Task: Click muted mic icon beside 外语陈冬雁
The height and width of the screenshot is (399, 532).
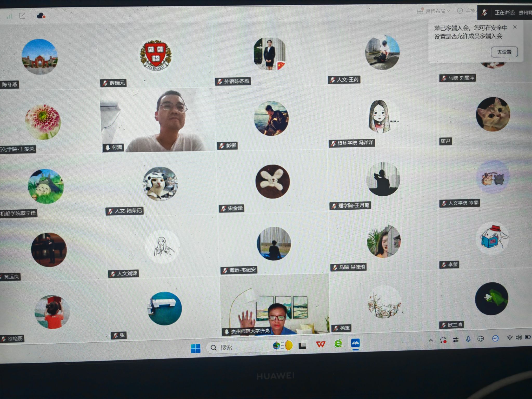Action: tap(220, 82)
